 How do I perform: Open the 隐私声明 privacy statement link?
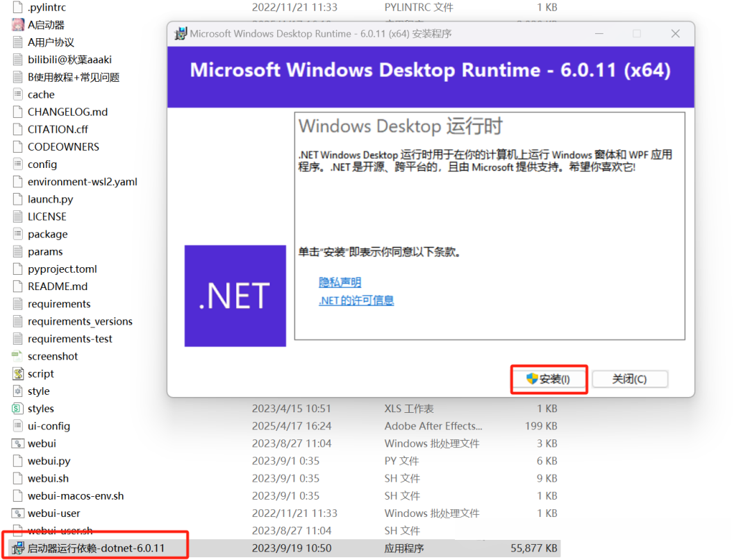click(x=340, y=282)
